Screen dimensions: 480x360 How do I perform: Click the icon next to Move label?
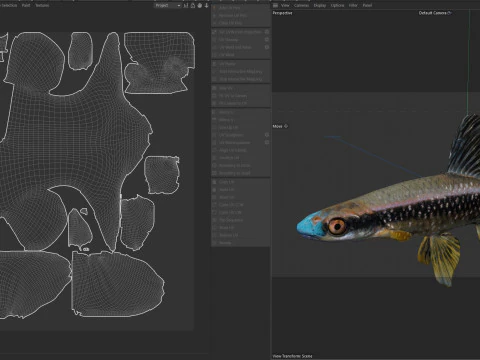tap(286, 126)
